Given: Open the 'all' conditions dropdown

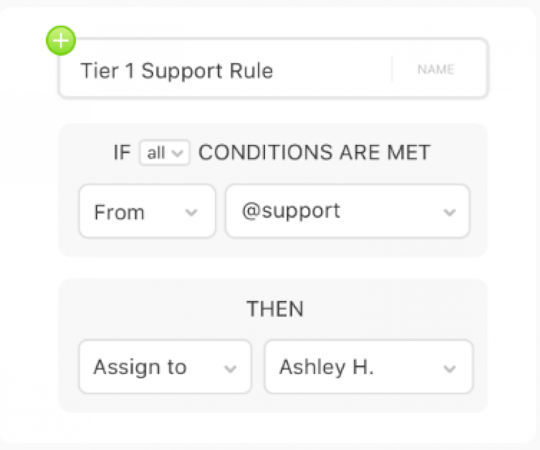Looking at the screenshot, I should [164, 153].
